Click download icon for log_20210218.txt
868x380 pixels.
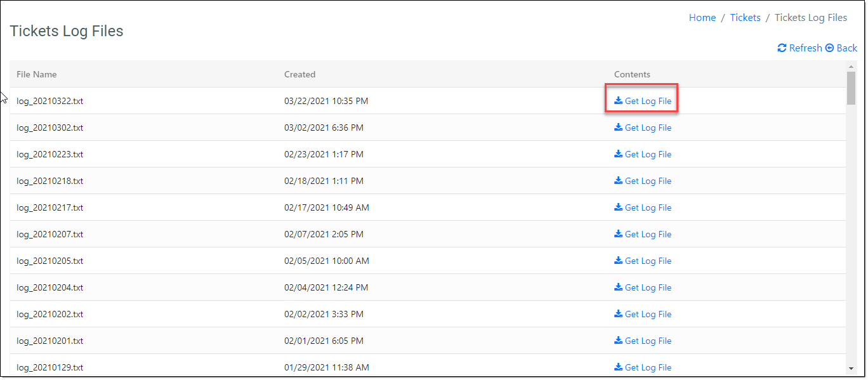pos(619,181)
